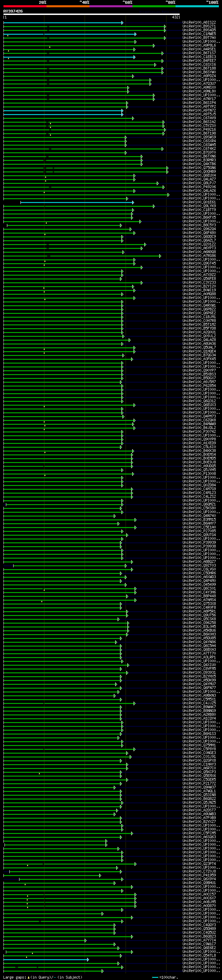222x980 pixels.
Task: Click the cyan ~100% identity legend bar
Action: click(x=197, y=7)
